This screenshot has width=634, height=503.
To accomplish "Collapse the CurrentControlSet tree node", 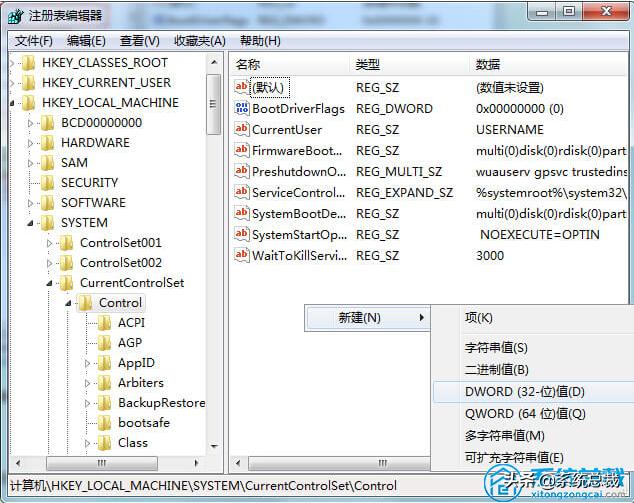I will point(49,283).
